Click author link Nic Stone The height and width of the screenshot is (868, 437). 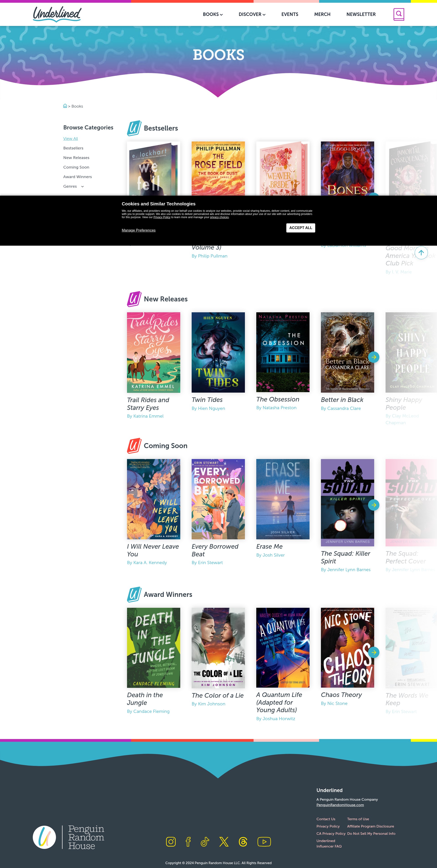click(337, 703)
